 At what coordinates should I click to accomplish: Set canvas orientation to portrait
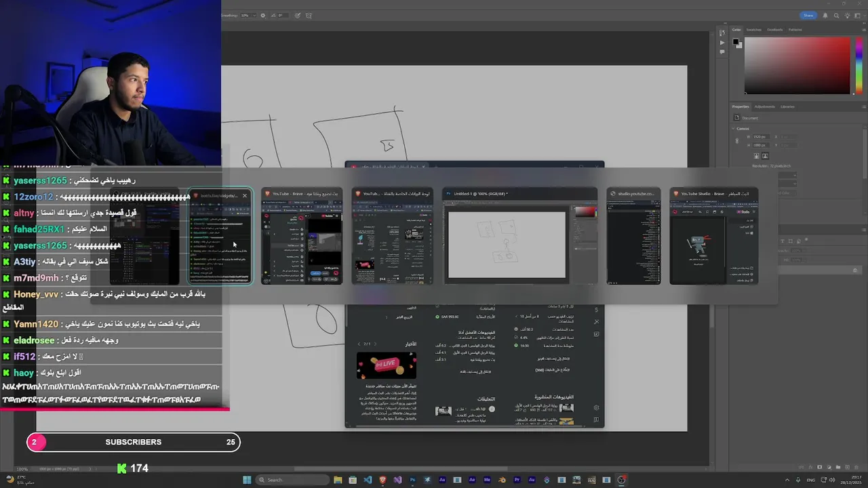[756, 155]
